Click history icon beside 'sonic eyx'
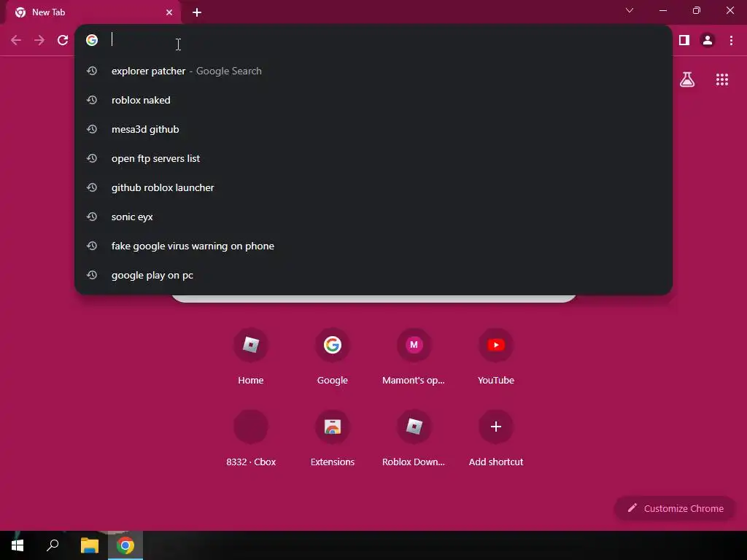This screenshot has height=560, width=747. 92,217
